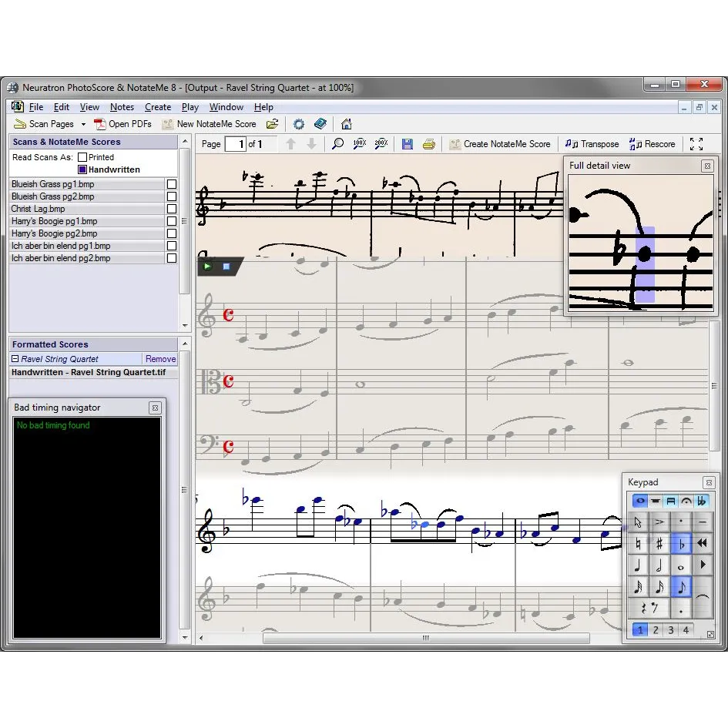
Task: Click the print icon
Action: tap(429, 144)
